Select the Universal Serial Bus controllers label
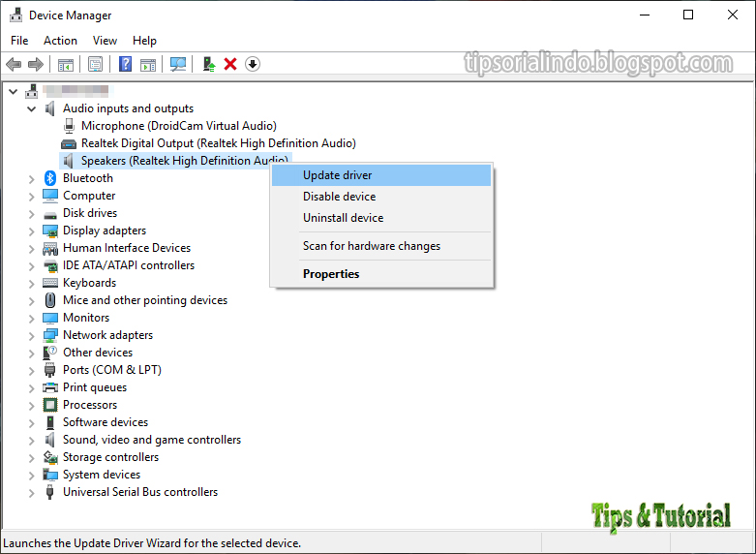Viewport: 756px width, 554px height. coord(140,492)
